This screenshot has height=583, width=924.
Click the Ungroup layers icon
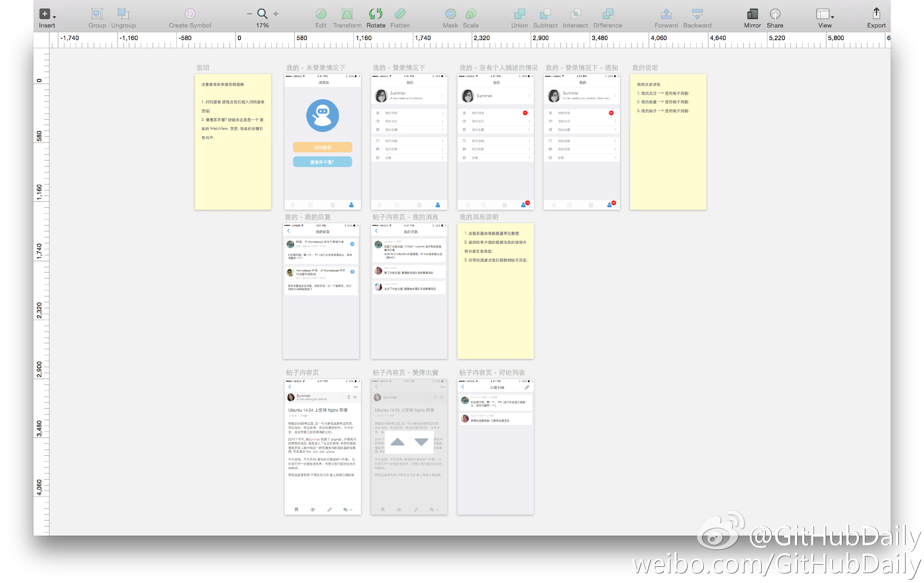click(123, 14)
